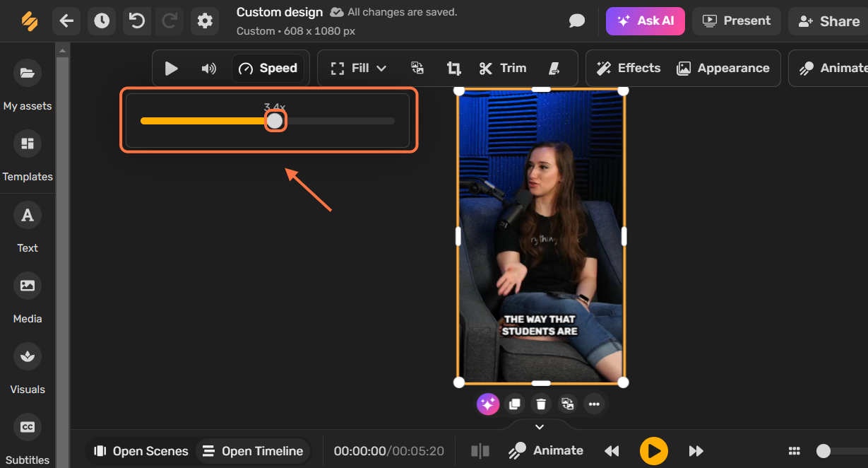Toggle Open Scenes view
The height and width of the screenshot is (468, 868).
[141, 451]
